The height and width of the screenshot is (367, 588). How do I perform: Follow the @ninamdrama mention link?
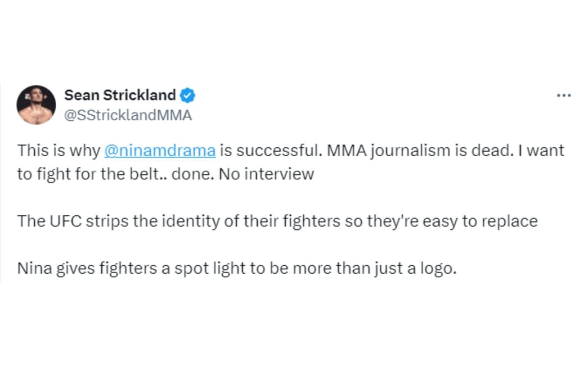[160, 151]
